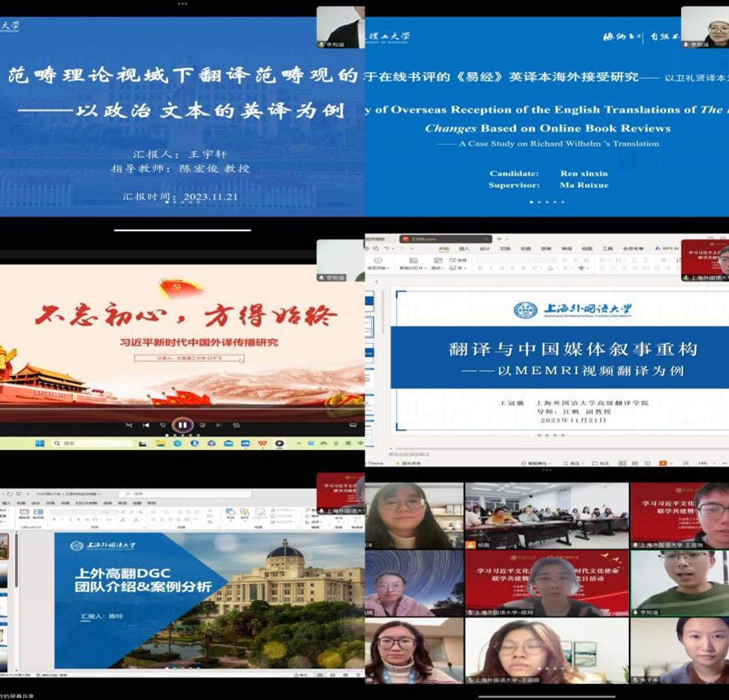Screen dimensions: 729x700
Task: Select the first slide thumbnail in PowerPoint
Action: 4,547
